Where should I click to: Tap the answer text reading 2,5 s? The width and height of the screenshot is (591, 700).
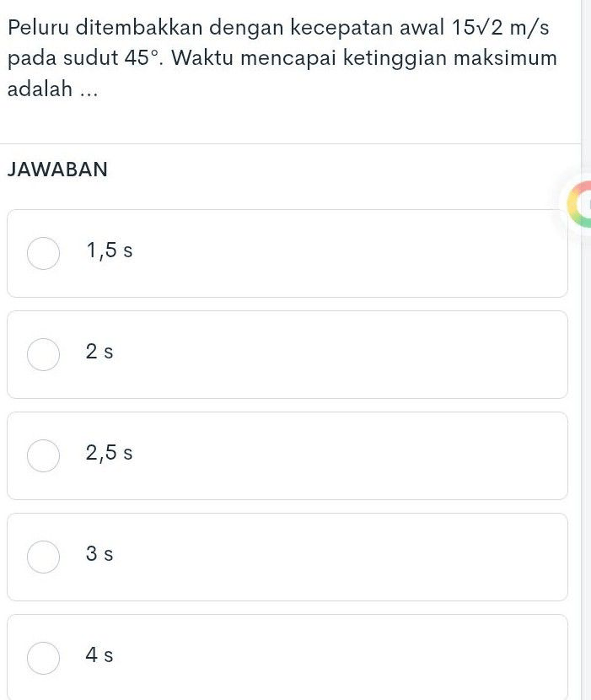pyautogui.click(x=108, y=454)
